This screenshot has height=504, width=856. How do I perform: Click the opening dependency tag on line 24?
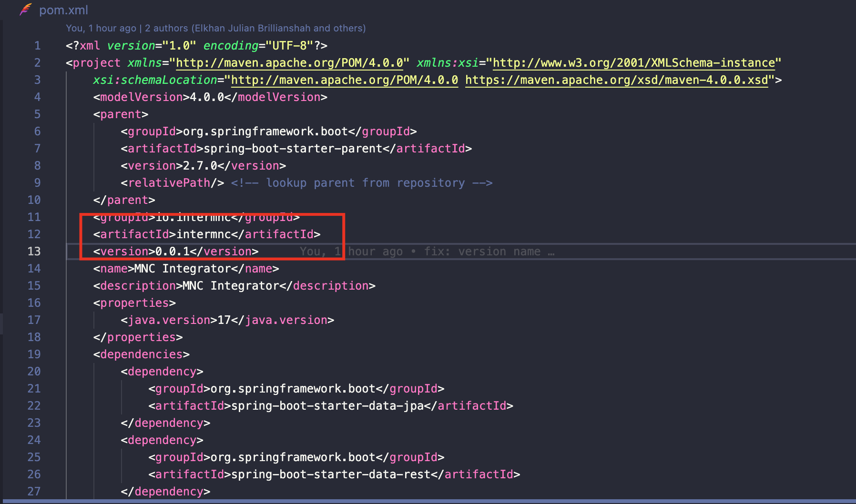tap(162, 440)
